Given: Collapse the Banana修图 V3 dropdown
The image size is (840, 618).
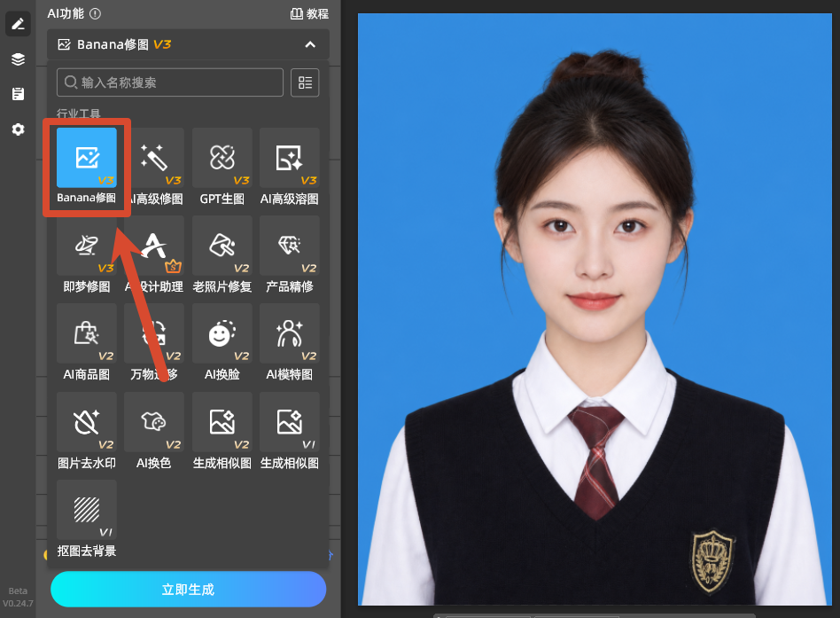Looking at the screenshot, I should click(x=310, y=44).
